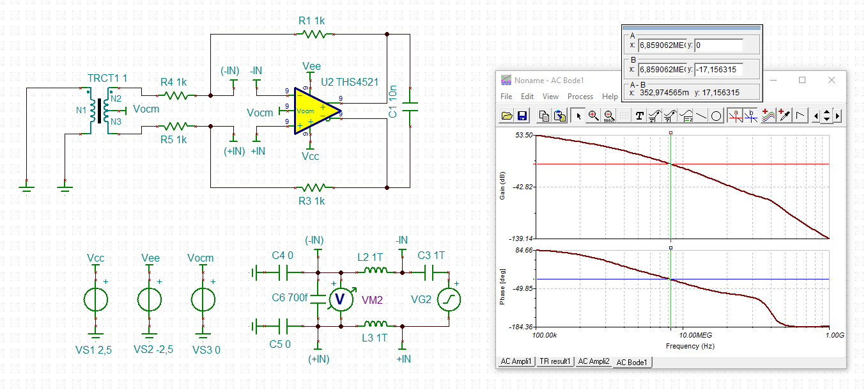Click the add curve icon
Screen dimensions: 868x392
[769, 116]
